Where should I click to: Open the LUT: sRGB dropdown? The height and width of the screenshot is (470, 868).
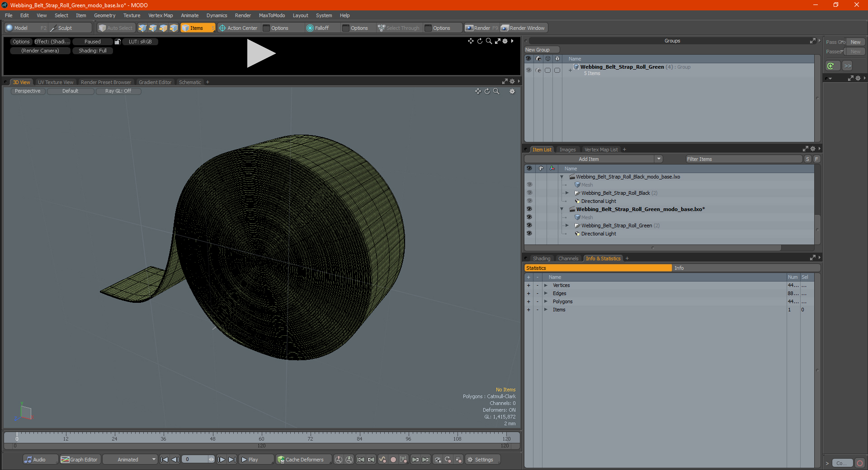[140, 42]
